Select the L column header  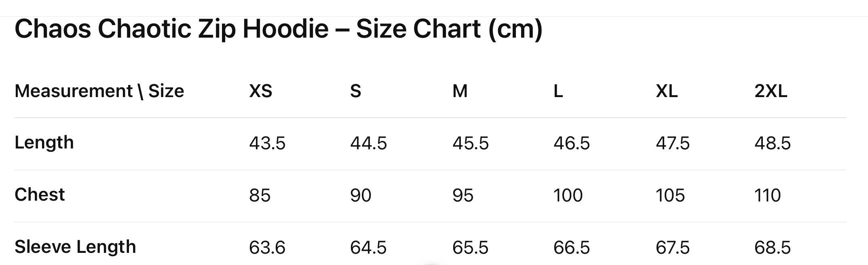point(558,91)
